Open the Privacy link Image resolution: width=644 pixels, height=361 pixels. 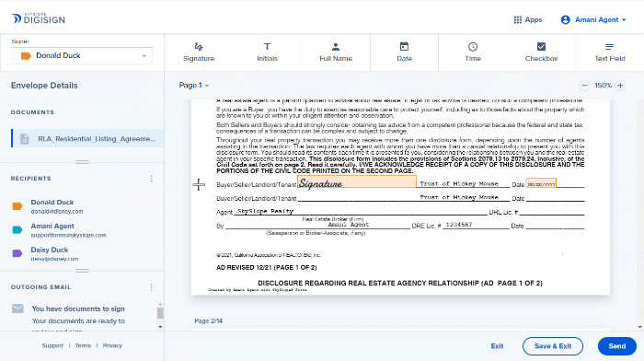[x=112, y=345]
